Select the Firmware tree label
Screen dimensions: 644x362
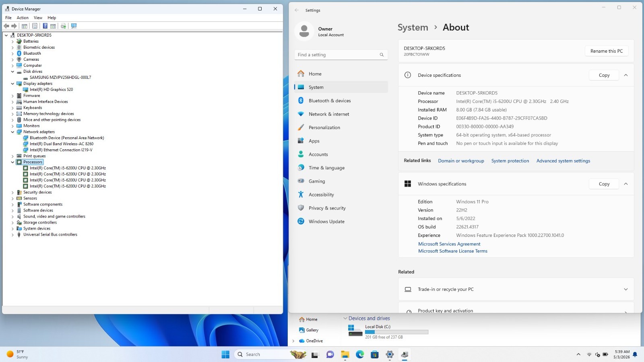pyautogui.click(x=31, y=96)
